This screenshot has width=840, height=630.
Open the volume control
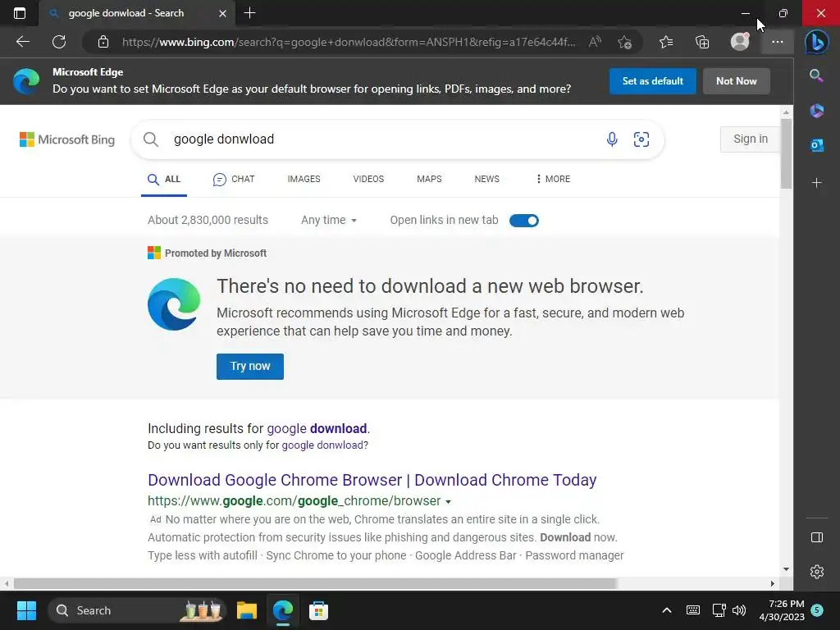[x=739, y=610]
